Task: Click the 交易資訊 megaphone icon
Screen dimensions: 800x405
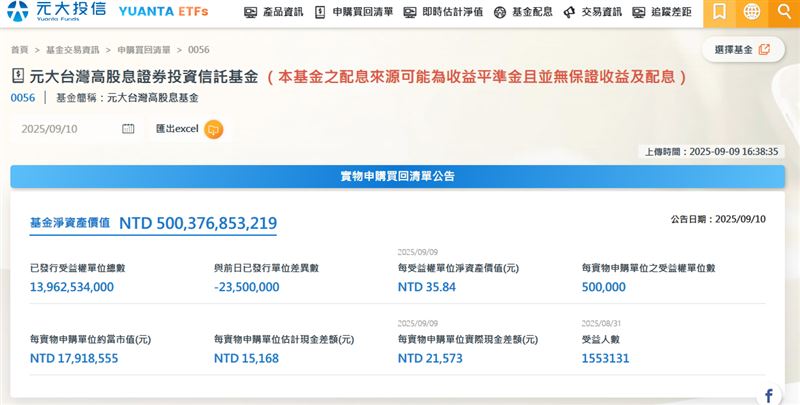Action: (569, 13)
